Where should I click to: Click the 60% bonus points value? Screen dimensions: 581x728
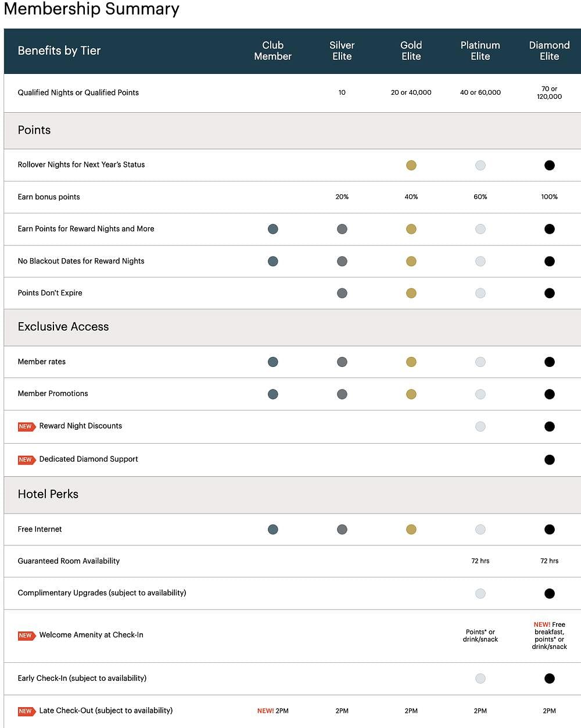click(480, 197)
